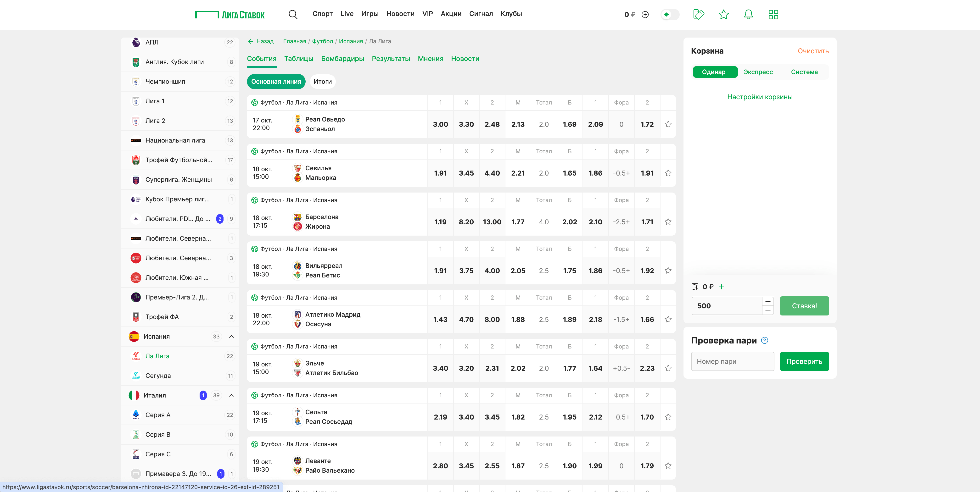Click the Очистить link in Корзина
The image size is (980, 492).
[x=813, y=51]
